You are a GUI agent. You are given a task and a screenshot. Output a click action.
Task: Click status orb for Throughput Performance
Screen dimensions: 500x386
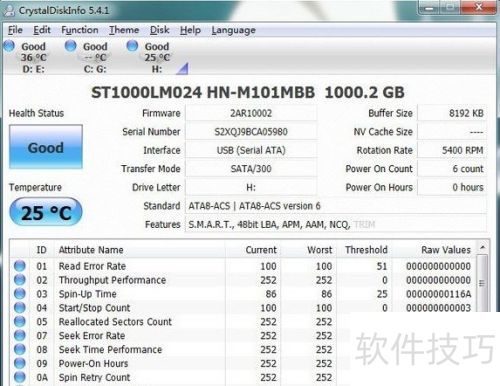[20, 280]
